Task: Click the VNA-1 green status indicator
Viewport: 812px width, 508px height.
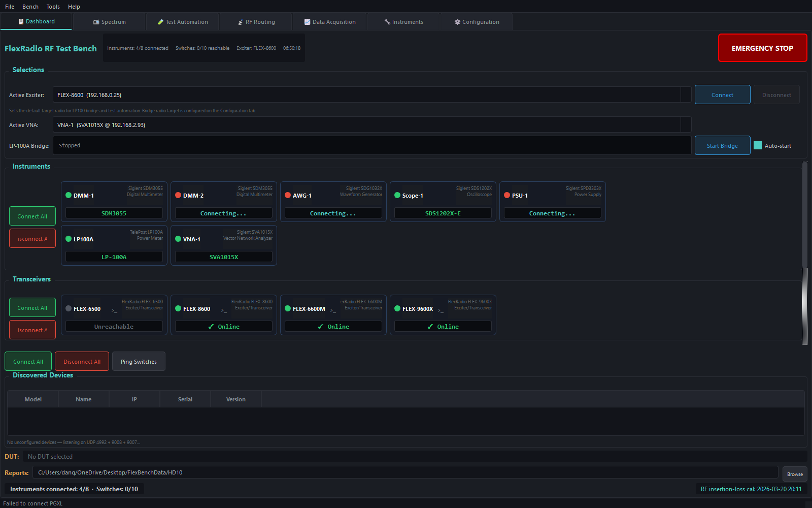Action: 178,239
